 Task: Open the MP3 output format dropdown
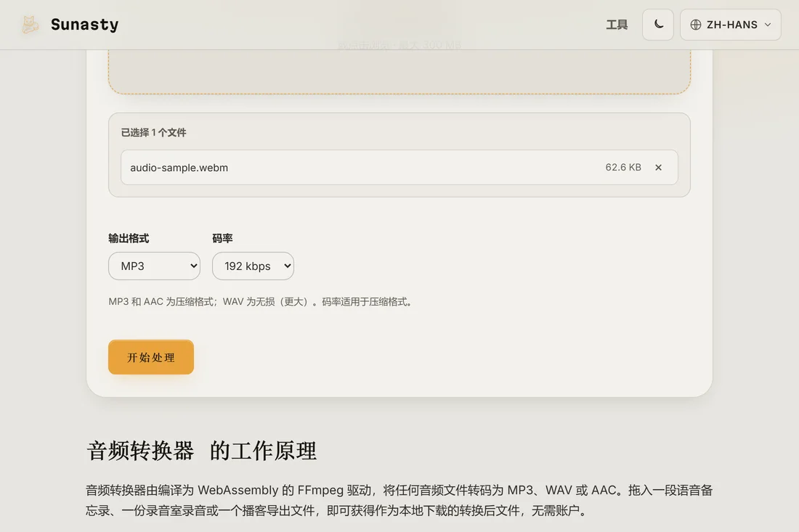155,266
